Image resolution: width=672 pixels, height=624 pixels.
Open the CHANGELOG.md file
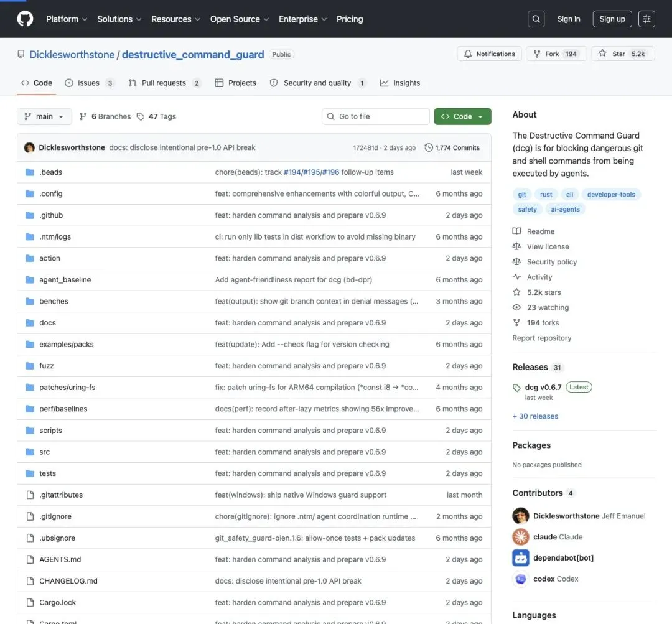68,580
